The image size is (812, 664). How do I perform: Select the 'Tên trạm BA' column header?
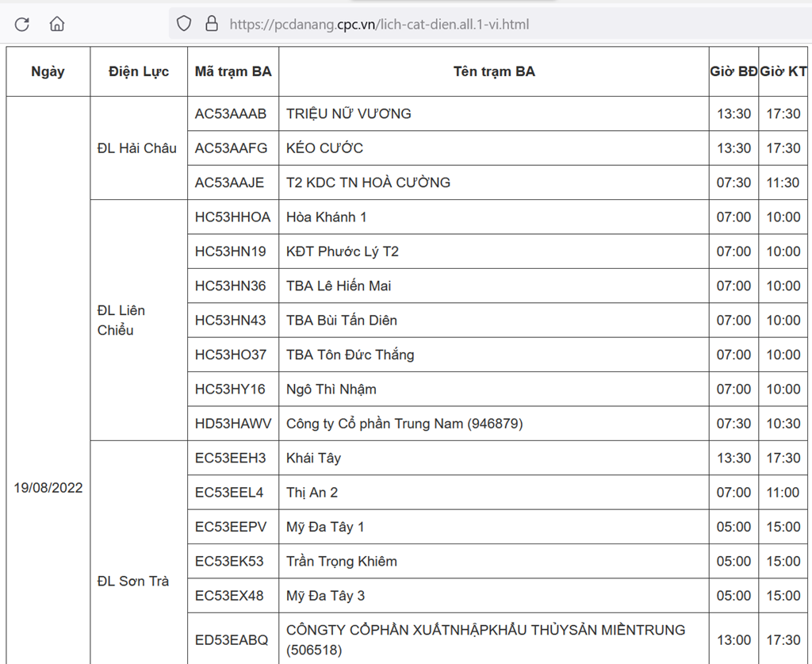coord(494,71)
